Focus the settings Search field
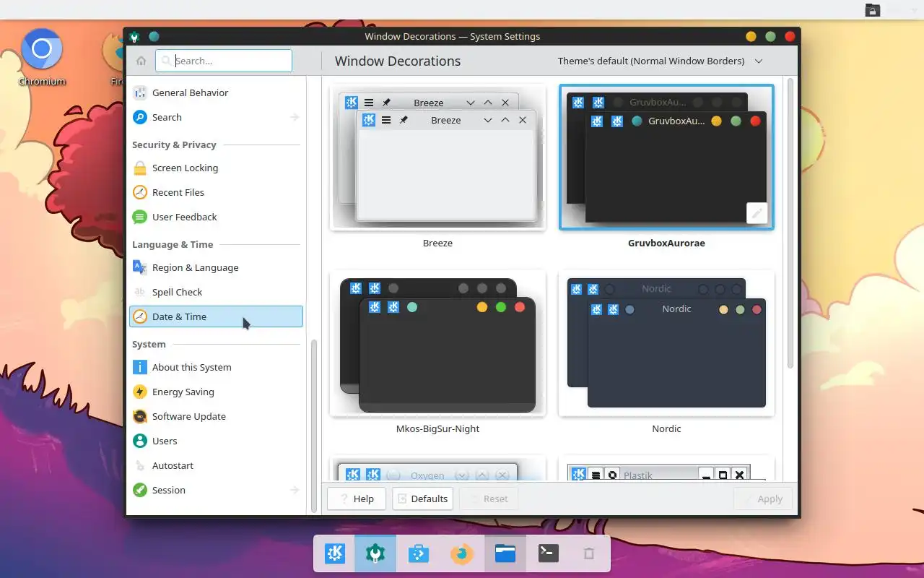This screenshot has height=578, width=924. pos(224,61)
